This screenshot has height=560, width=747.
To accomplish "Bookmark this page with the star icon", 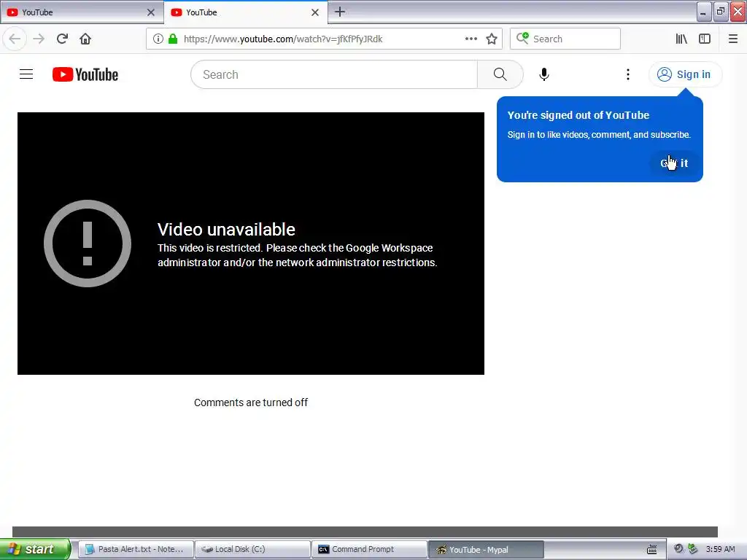I will [492, 39].
